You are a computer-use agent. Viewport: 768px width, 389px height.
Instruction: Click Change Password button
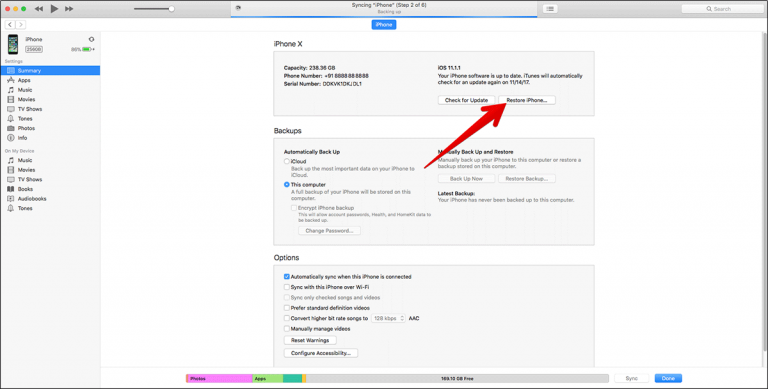click(x=329, y=231)
